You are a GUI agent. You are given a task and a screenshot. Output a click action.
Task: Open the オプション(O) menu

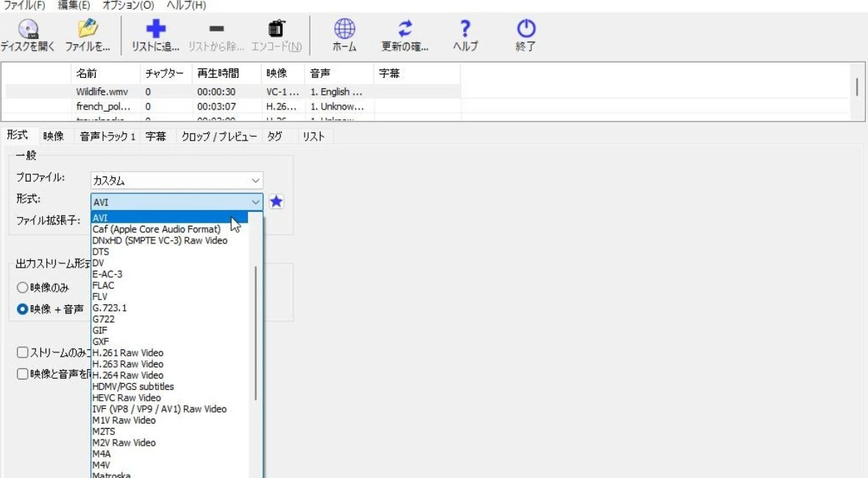click(128, 5)
